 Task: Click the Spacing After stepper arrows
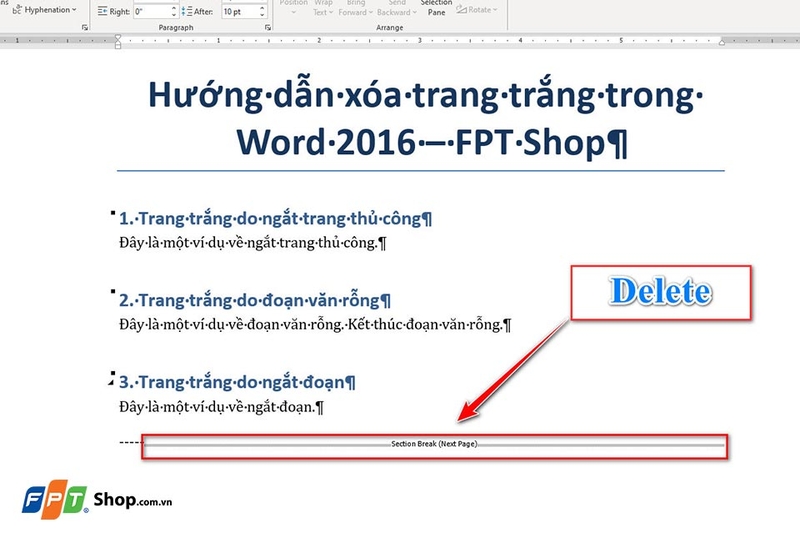[x=262, y=11]
